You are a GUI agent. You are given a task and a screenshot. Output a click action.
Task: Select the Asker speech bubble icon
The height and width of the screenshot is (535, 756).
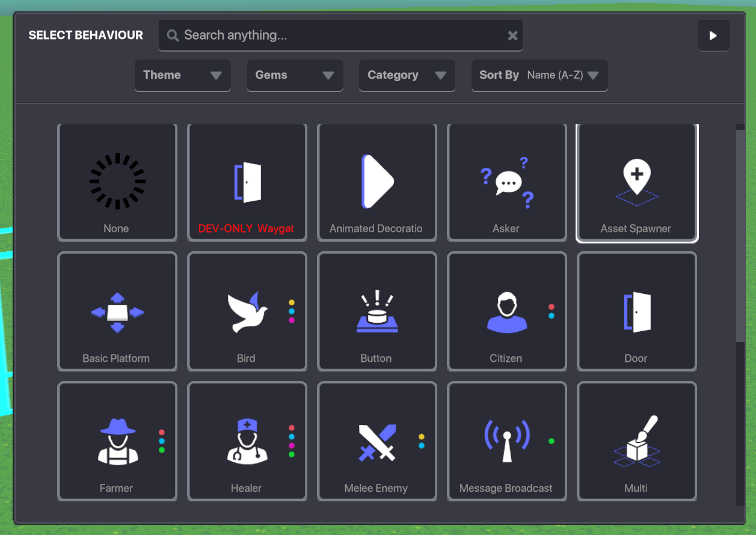click(x=508, y=182)
